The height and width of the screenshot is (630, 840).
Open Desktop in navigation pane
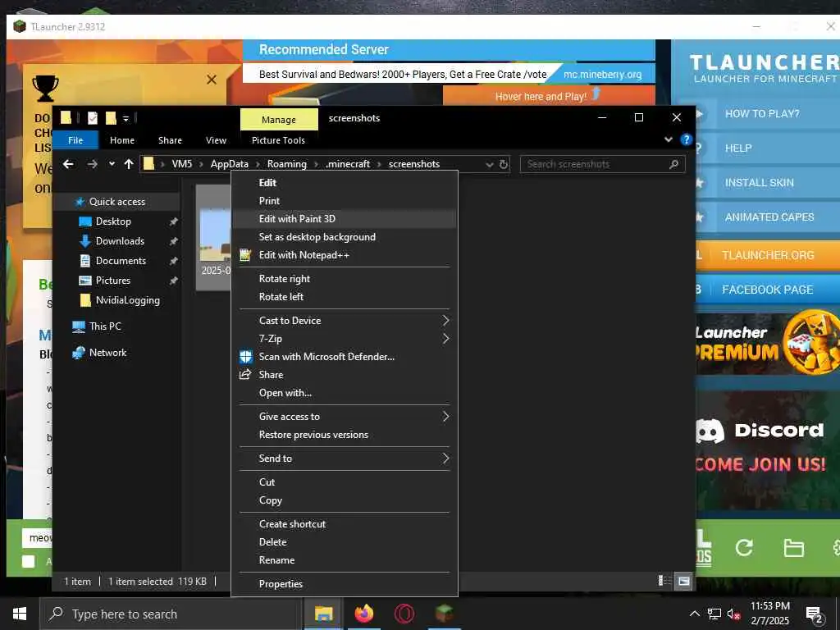[113, 221]
